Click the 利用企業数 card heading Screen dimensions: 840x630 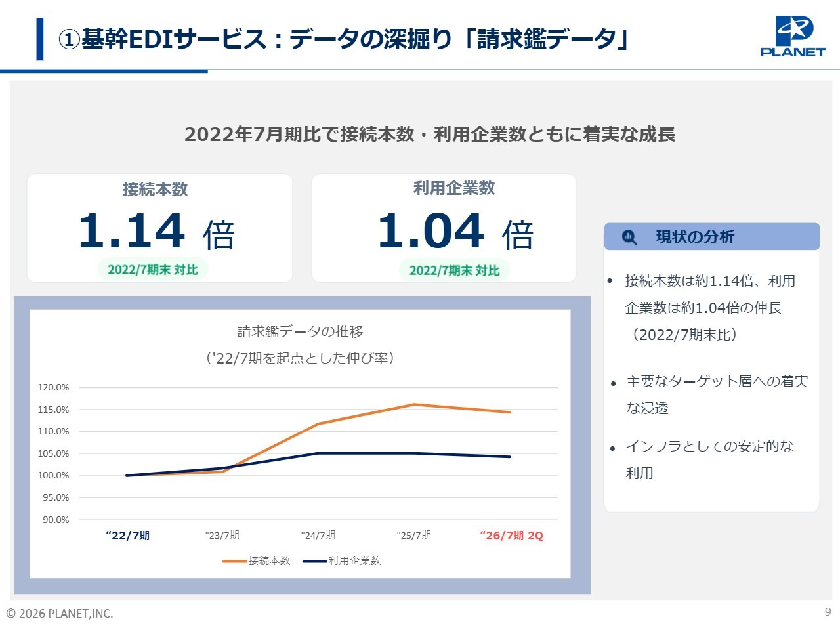pyautogui.click(x=454, y=188)
